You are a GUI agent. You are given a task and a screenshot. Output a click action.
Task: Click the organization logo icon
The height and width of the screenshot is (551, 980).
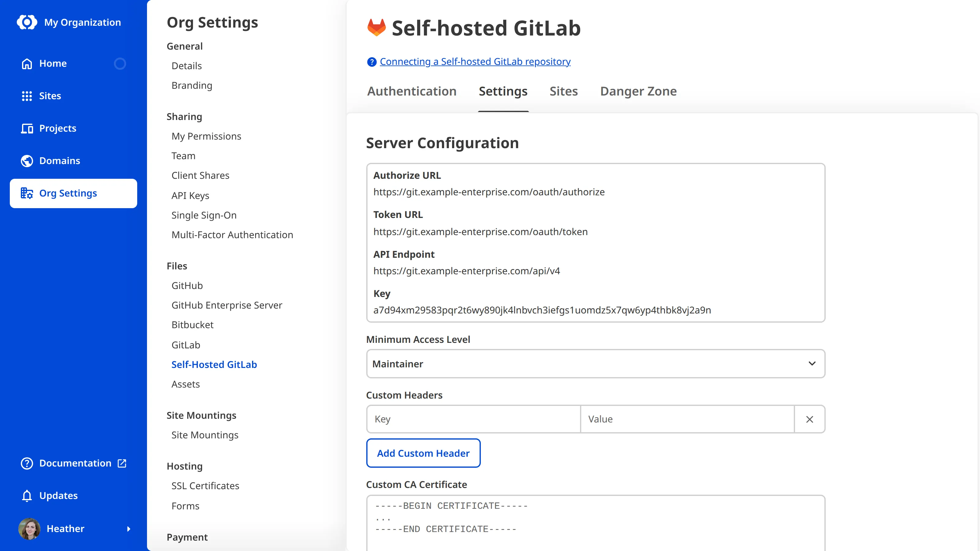pyautogui.click(x=27, y=22)
